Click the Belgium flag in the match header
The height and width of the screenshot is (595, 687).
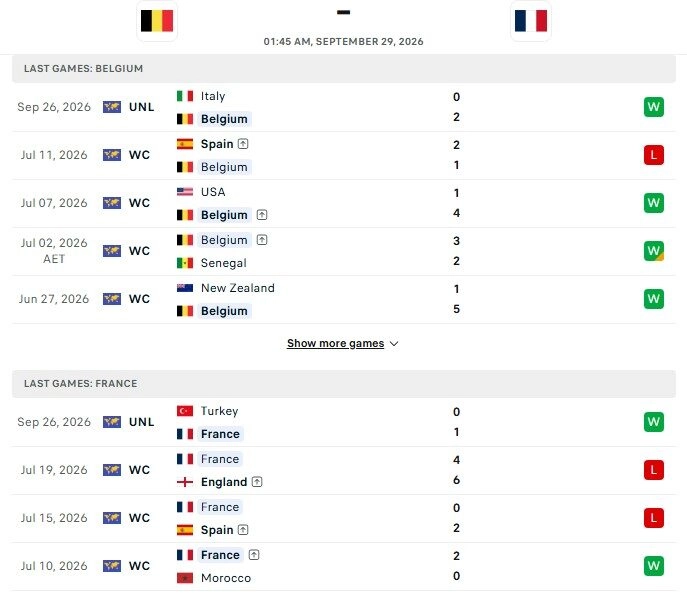[x=157, y=21]
